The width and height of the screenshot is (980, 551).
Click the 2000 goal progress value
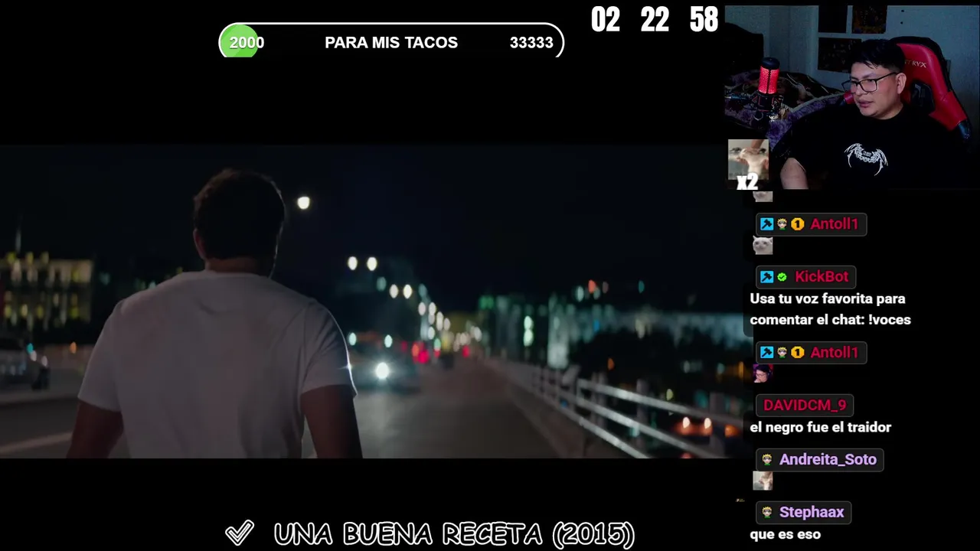coord(247,43)
